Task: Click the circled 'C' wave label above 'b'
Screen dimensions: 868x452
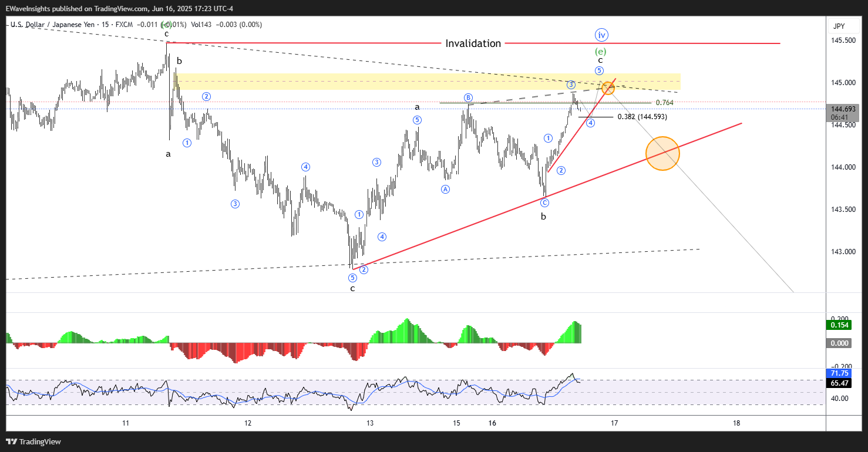Action: click(x=544, y=203)
